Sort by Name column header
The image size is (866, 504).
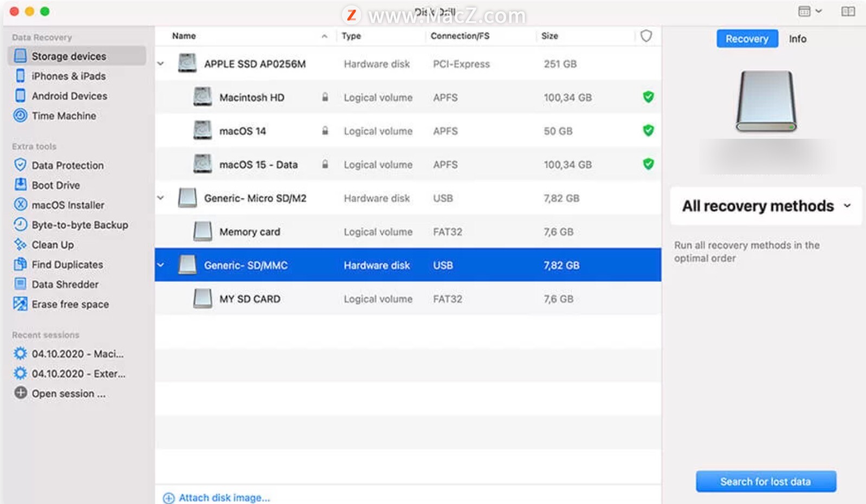[x=184, y=36]
